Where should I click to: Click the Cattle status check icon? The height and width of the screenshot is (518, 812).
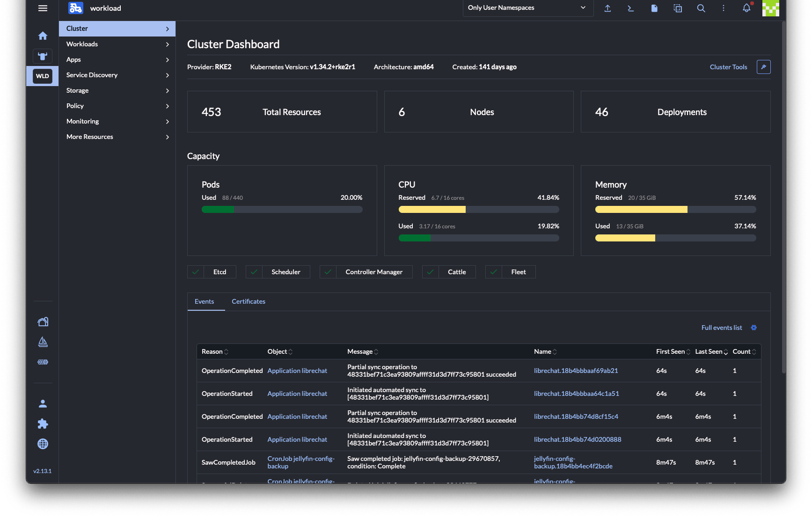tap(431, 272)
